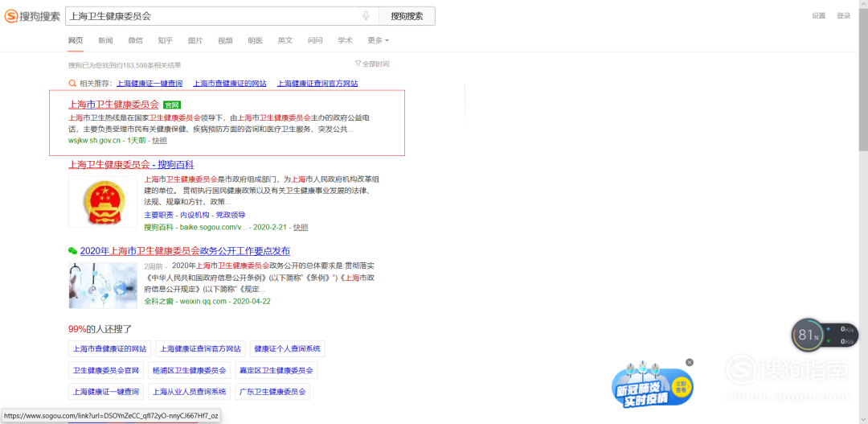
Task: Click related search 健康证个人查询系统
Action: (287, 349)
